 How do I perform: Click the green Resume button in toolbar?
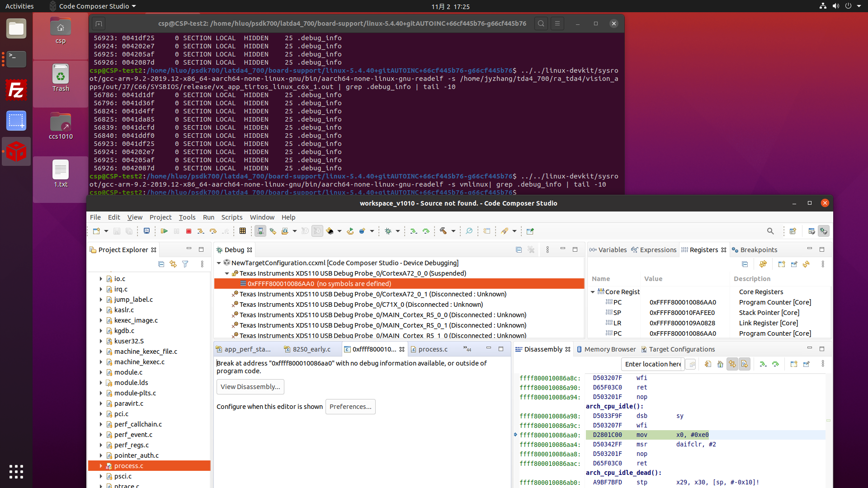164,231
